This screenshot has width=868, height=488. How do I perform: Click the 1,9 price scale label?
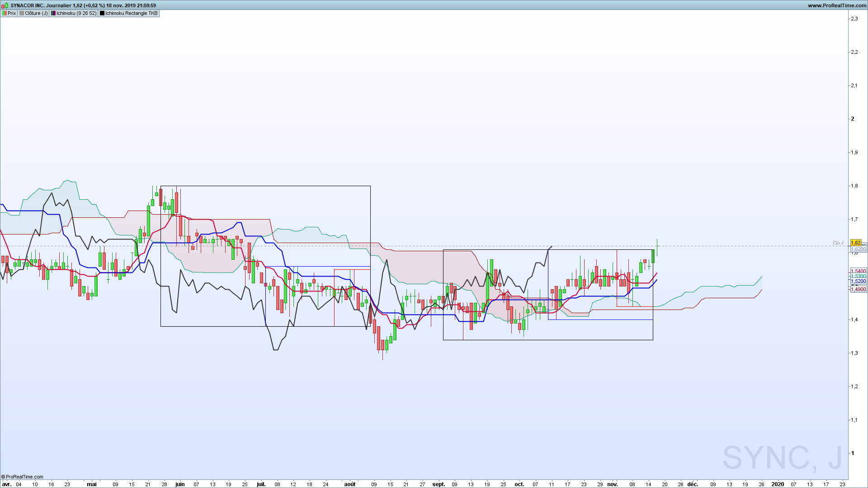pos(854,152)
